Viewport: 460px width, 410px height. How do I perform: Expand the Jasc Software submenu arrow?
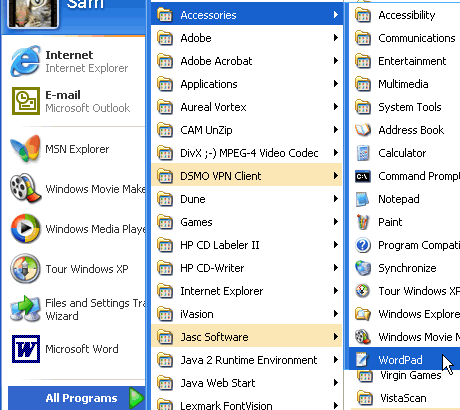tap(336, 337)
